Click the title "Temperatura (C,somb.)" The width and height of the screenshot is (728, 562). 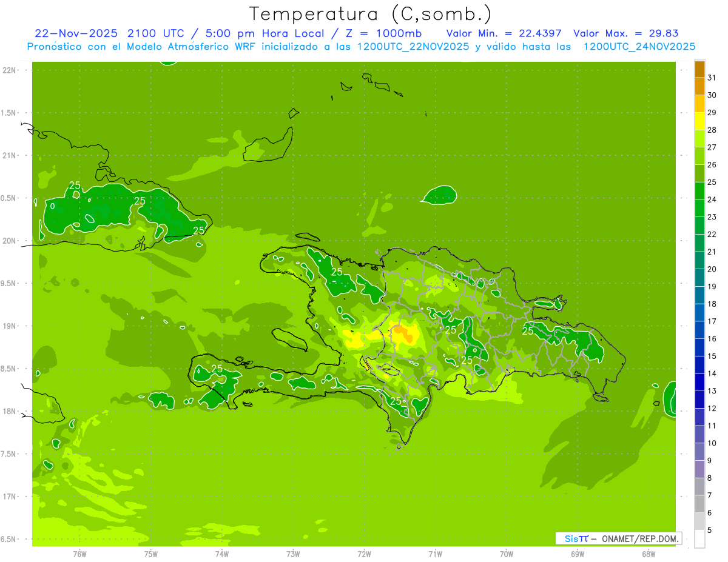click(370, 14)
